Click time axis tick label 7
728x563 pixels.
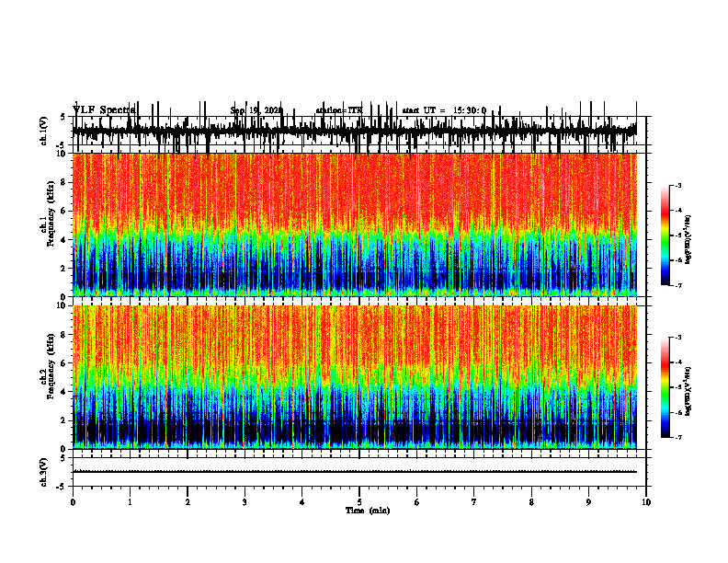tap(474, 502)
